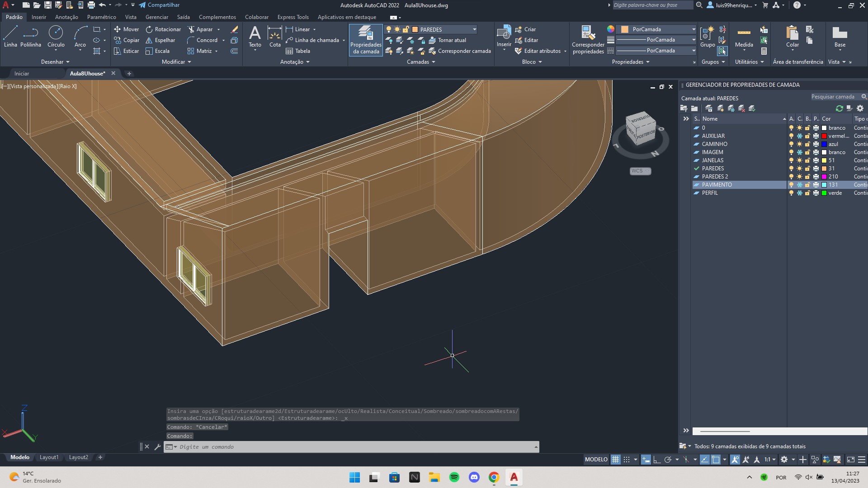Screen dimensions: 868x488
Task: Expand the Anotação panel
Action: (x=295, y=62)
